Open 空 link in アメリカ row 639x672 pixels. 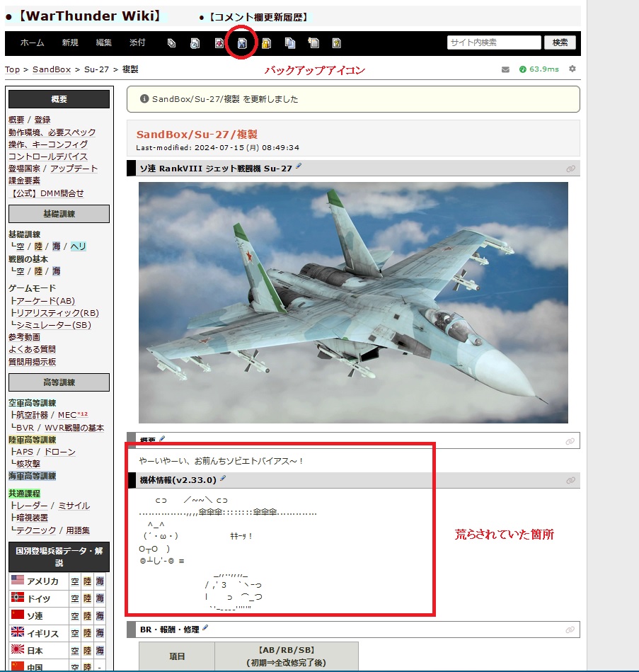(x=75, y=581)
